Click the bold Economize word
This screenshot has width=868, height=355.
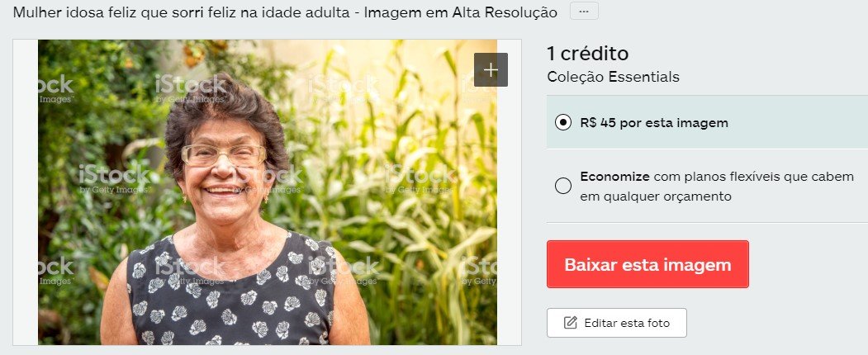614,177
